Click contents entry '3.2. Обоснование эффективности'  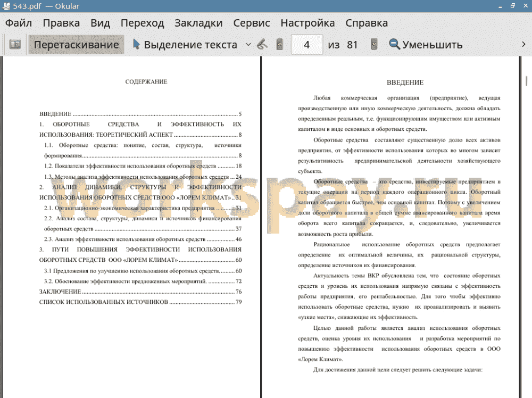[143, 281]
